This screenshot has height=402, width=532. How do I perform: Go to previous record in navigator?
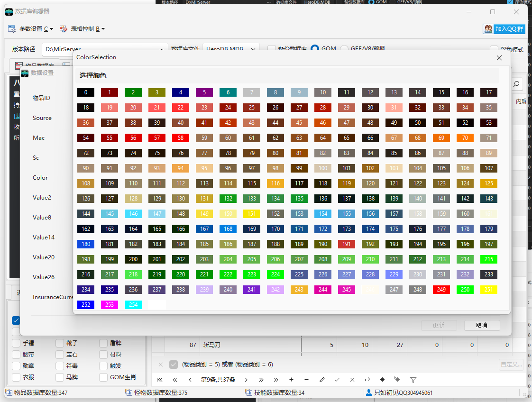(190, 380)
